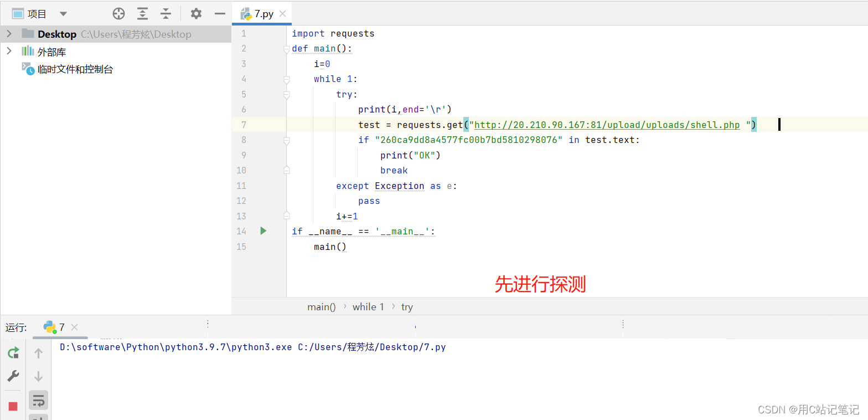Click the hash string on line 8
Image resolution: width=868 pixels, height=420 pixels.
469,140
